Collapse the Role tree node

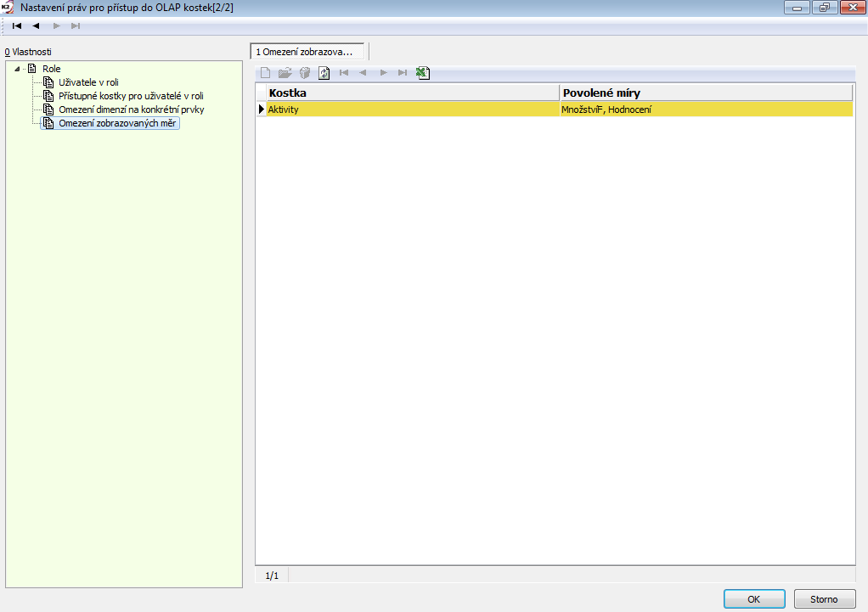click(17, 69)
